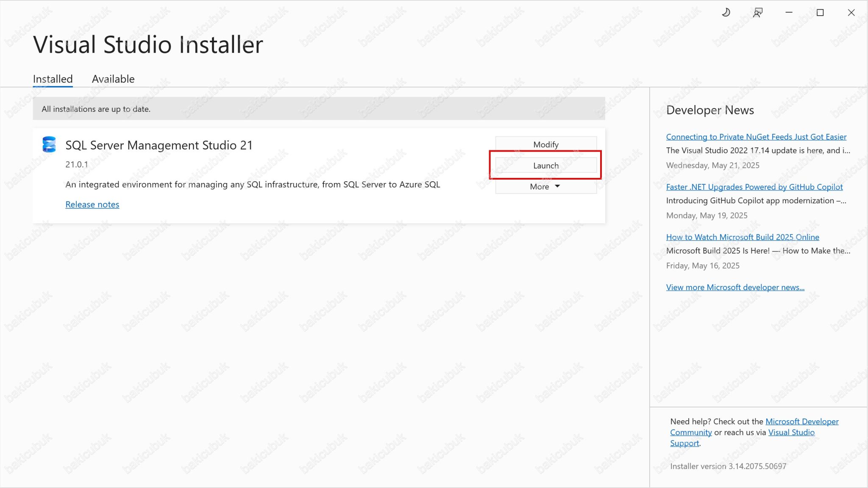
Task: Switch to the Available tab
Action: tap(113, 79)
